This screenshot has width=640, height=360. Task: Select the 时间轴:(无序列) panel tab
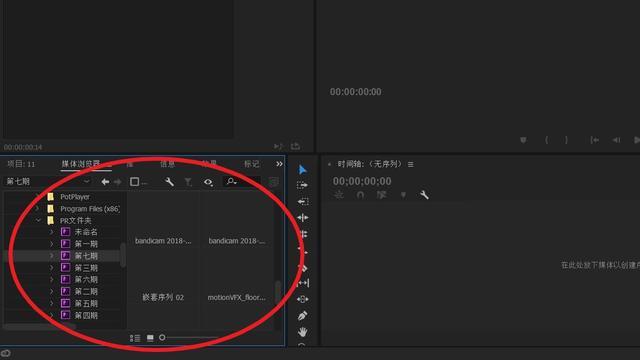pos(369,164)
